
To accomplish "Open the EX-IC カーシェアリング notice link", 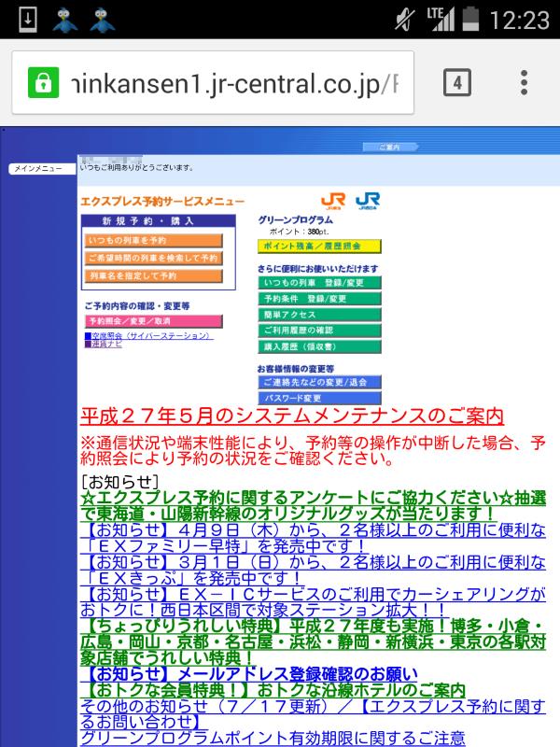I will tap(313, 602).
